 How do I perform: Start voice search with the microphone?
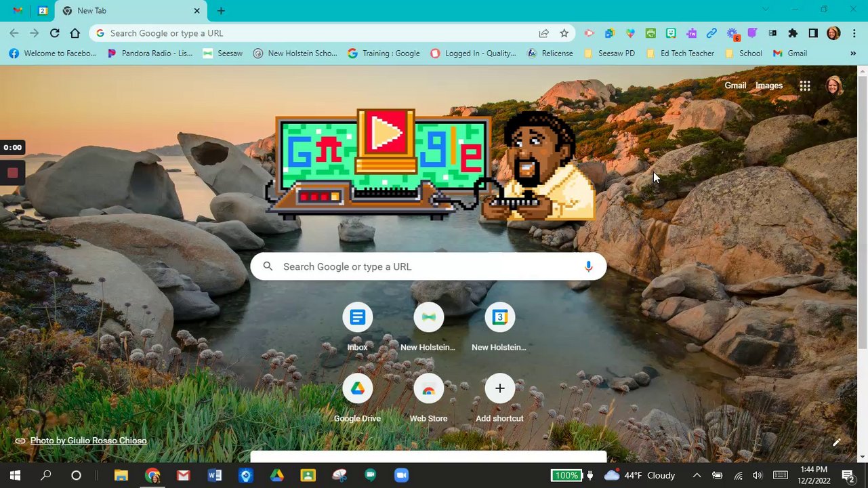tap(588, 266)
